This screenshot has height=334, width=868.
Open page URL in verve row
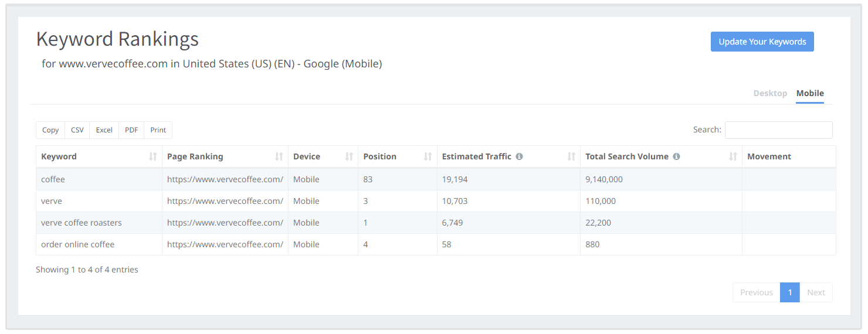point(225,201)
